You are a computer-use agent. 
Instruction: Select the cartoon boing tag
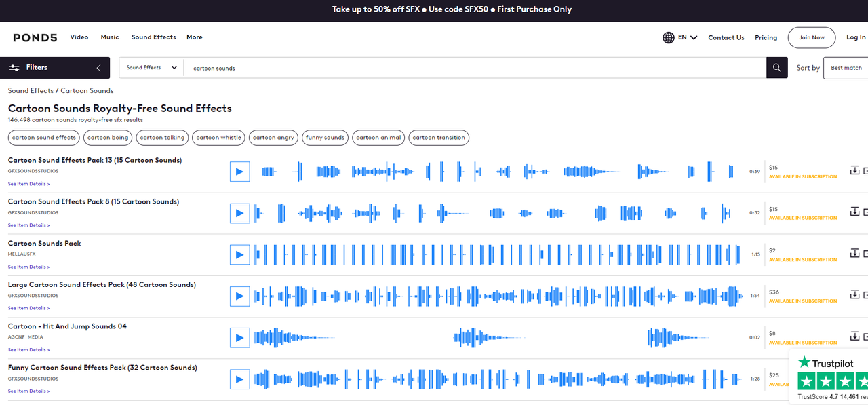pos(108,138)
